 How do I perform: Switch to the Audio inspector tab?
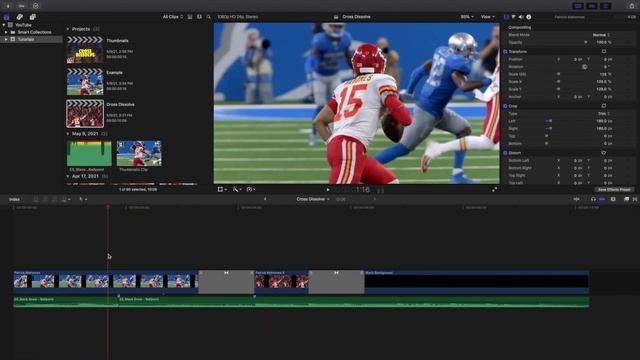point(521,17)
